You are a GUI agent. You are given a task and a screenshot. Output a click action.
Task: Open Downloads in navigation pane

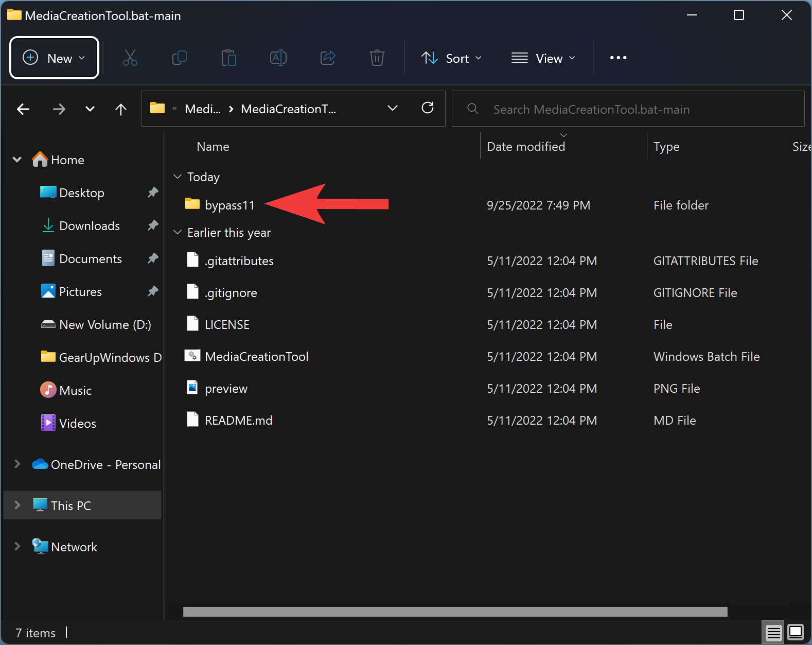[90, 226]
